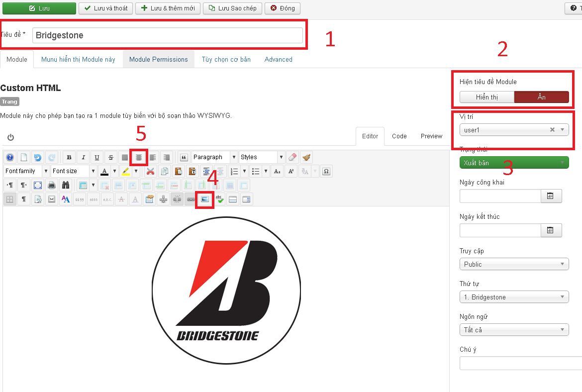The height and width of the screenshot is (392, 582).
Task: Select the Bridgestone logo image
Action: click(226, 291)
